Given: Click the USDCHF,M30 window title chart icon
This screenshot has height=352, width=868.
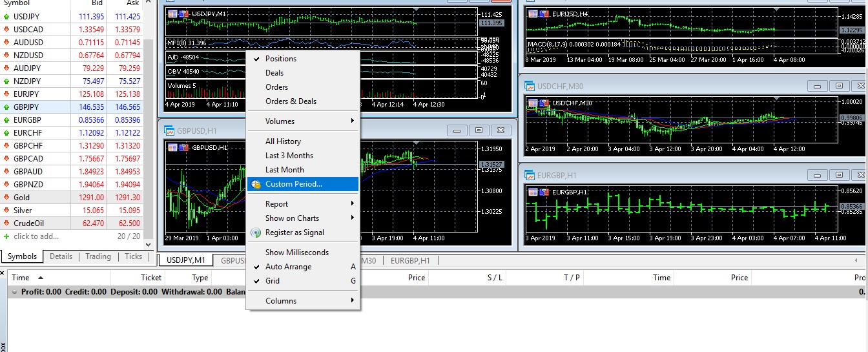Looking at the screenshot, I should (x=529, y=86).
